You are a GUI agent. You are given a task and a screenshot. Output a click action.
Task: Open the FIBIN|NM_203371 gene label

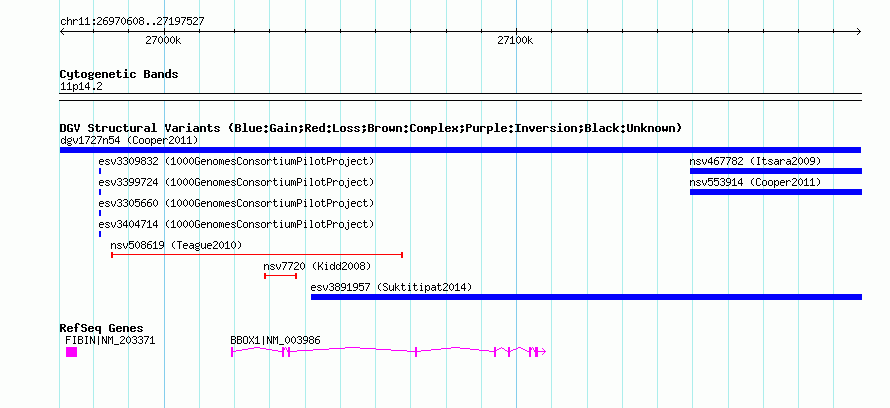pyautogui.click(x=110, y=340)
